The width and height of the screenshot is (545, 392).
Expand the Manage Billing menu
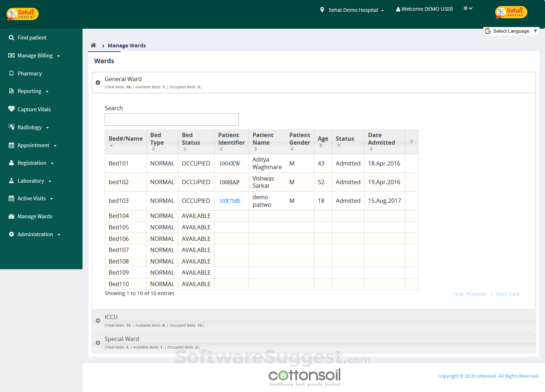34,56
